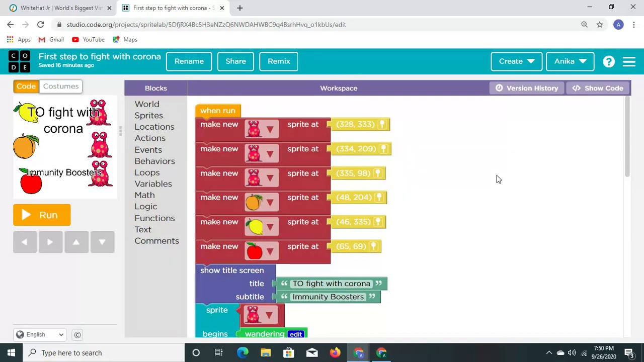Click the Share button
This screenshot has width=644, height=362.
(x=235, y=61)
